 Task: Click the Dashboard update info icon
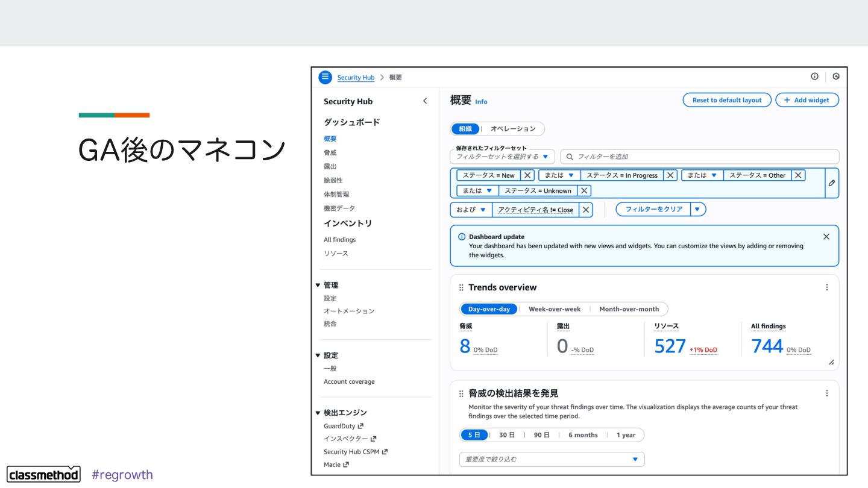pos(462,237)
